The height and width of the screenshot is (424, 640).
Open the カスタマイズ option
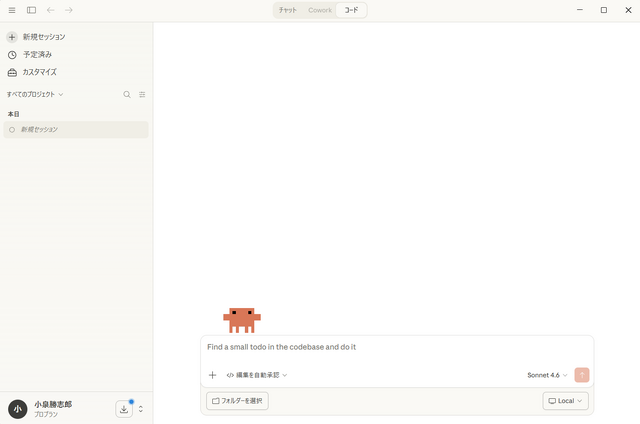tap(41, 72)
